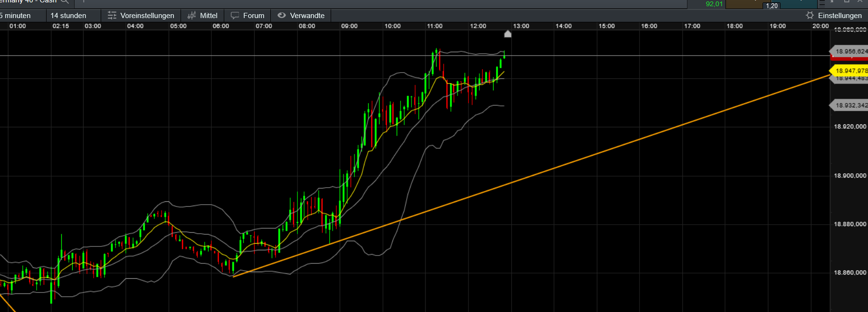Click the 13:00 time axis label
This screenshot has width=868, height=312.
[521, 26]
